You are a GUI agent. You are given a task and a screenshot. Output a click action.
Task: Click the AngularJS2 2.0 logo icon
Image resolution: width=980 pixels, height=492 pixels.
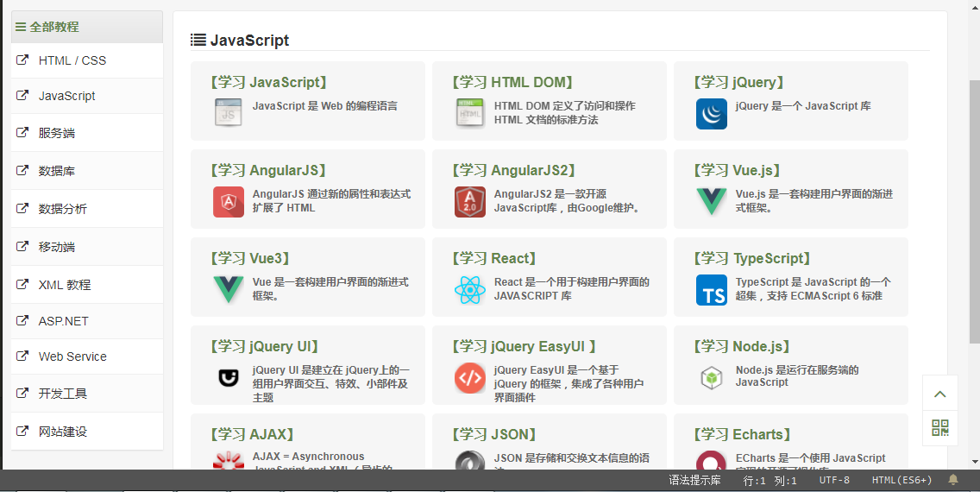coord(470,202)
